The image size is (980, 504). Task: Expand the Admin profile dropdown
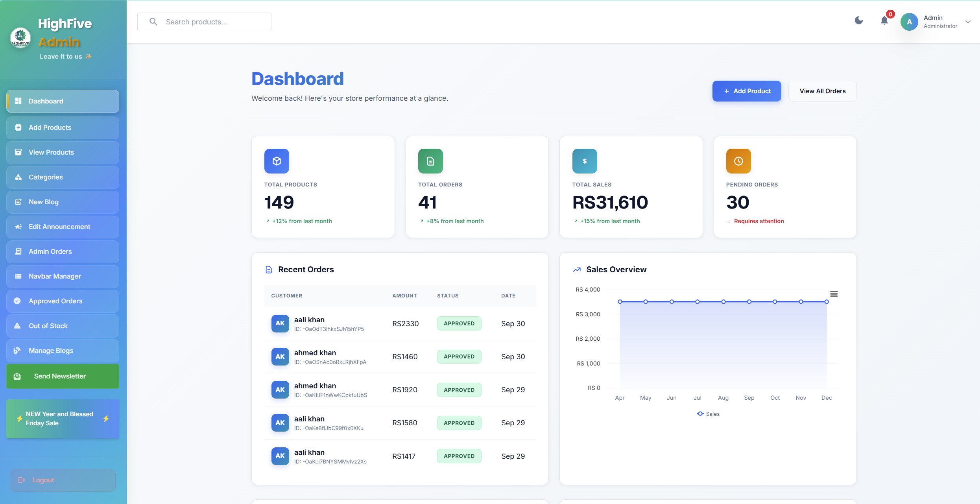pos(968,22)
